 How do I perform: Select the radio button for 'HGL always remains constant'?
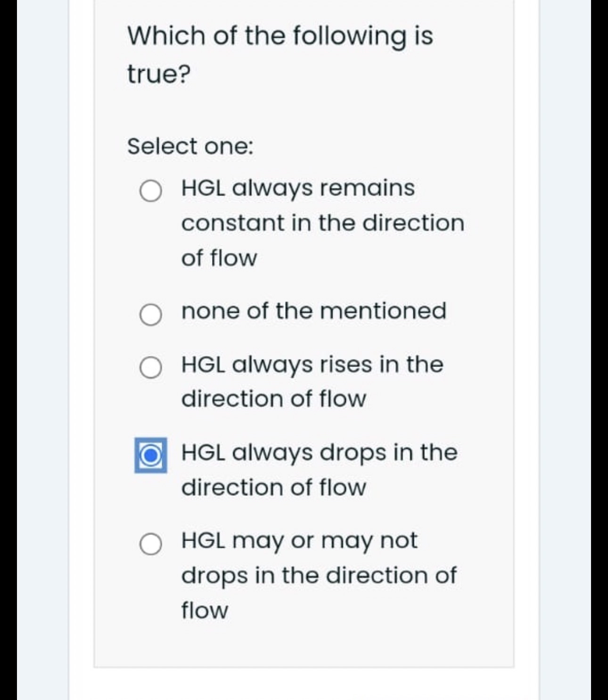pyautogui.click(x=150, y=191)
